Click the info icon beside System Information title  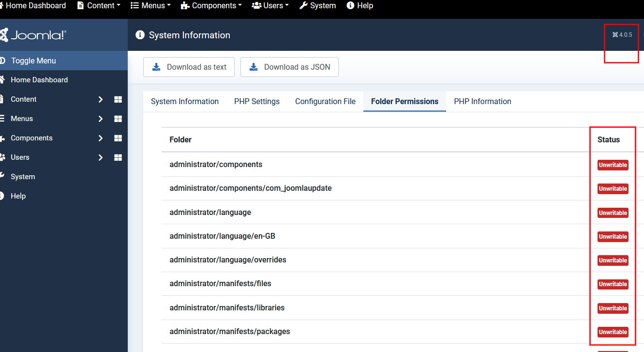point(140,35)
